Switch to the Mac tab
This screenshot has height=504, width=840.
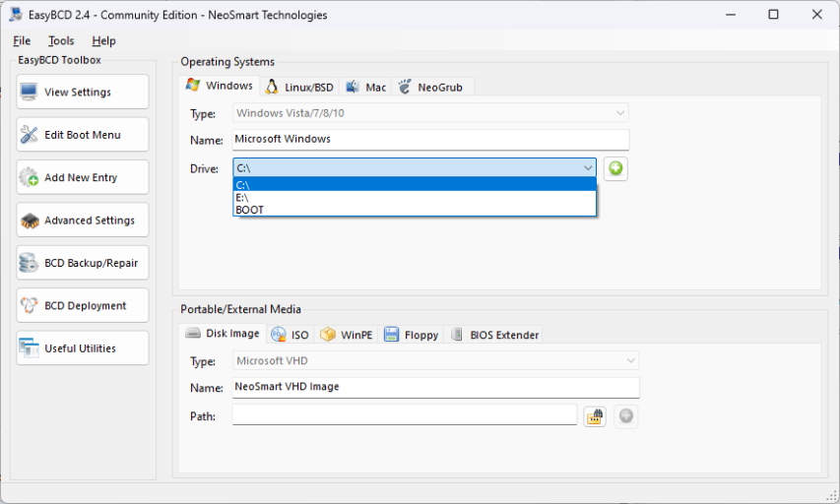tap(366, 88)
